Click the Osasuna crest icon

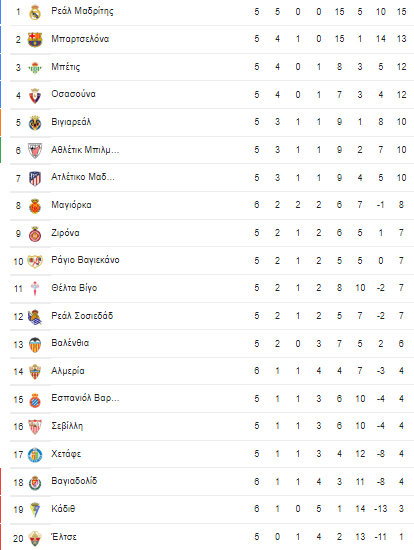pyautogui.click(x=35, y=95)
